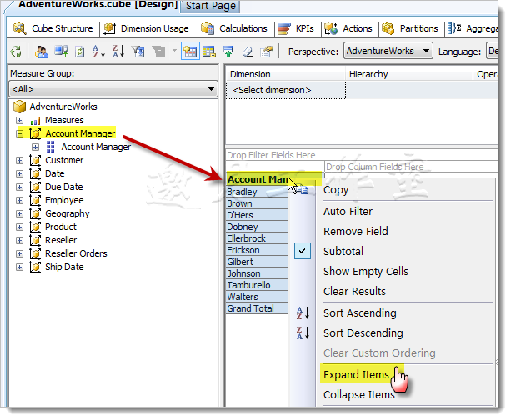511x420 pixels.
Task: Expand the Product dimension
Action: tap(19, 227)
